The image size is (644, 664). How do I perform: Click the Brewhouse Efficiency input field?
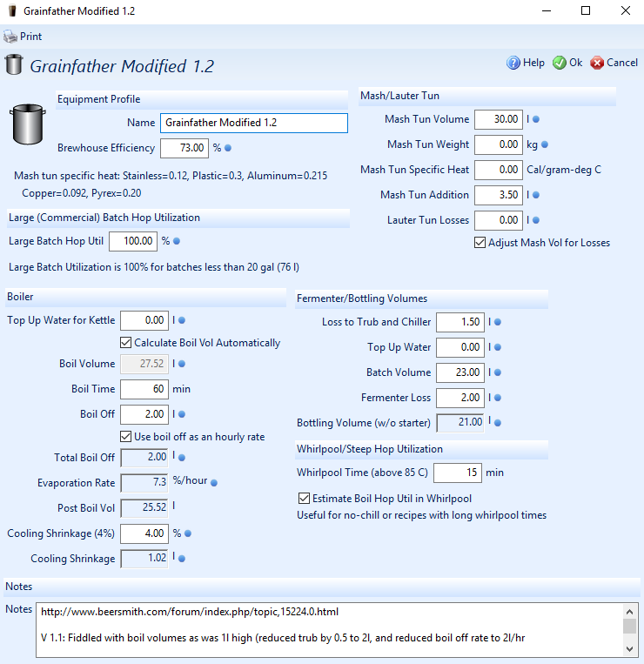[184, 148]
